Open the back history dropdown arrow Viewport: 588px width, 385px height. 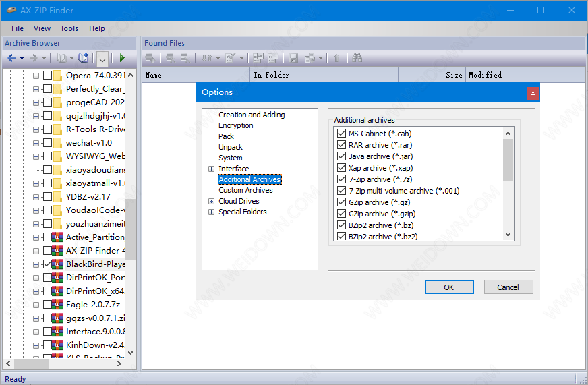click(x=22, y=59)
